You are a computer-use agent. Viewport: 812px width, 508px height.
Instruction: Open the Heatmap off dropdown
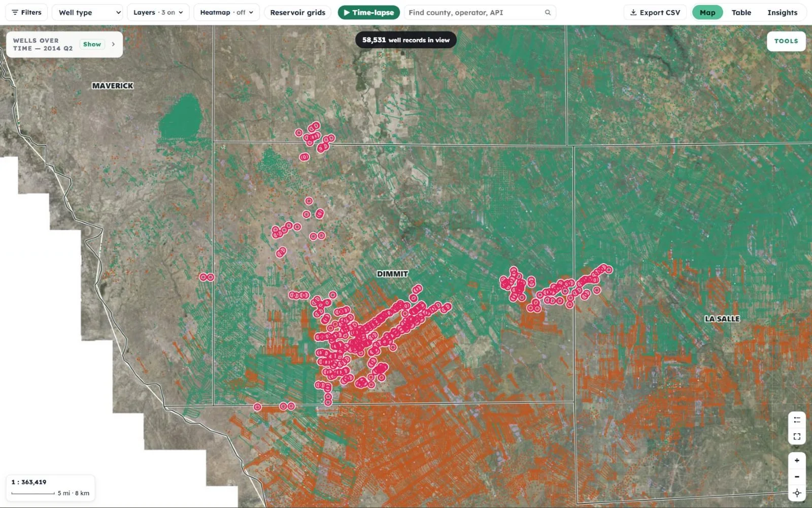pos(226,12)
